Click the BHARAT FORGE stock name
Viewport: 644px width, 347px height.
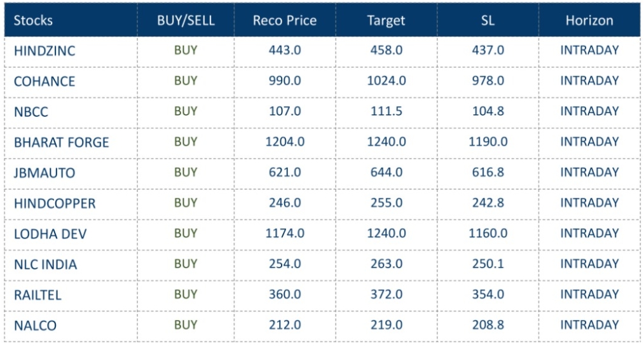(62, 142)
